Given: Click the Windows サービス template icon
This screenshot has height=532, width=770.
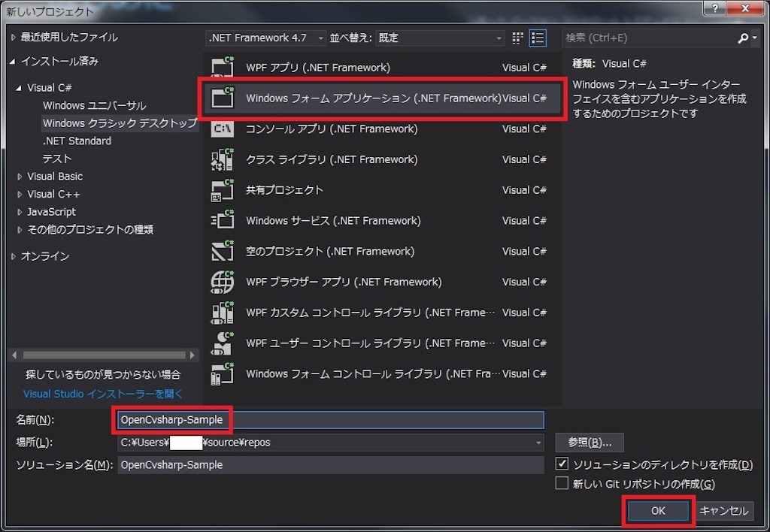Looking at the screenshot, I should click(223, 220).
